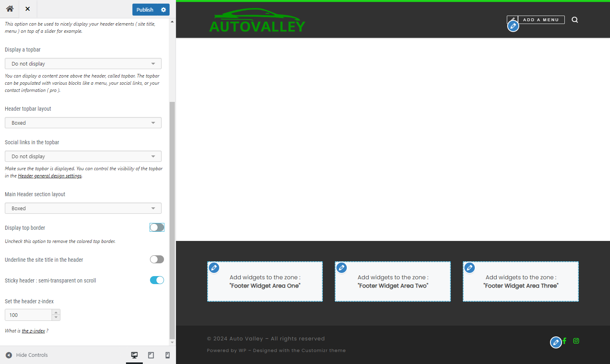Follow Header general design settings link
Screen dimensions: 610x364
50,176
